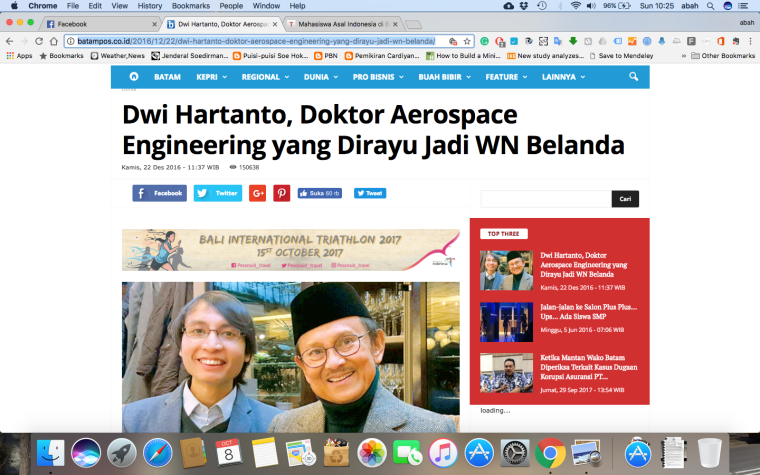Share article on Facebook
Image resolution: width=760 pixels, height=475 pixels.
click(x=159, y=193)
